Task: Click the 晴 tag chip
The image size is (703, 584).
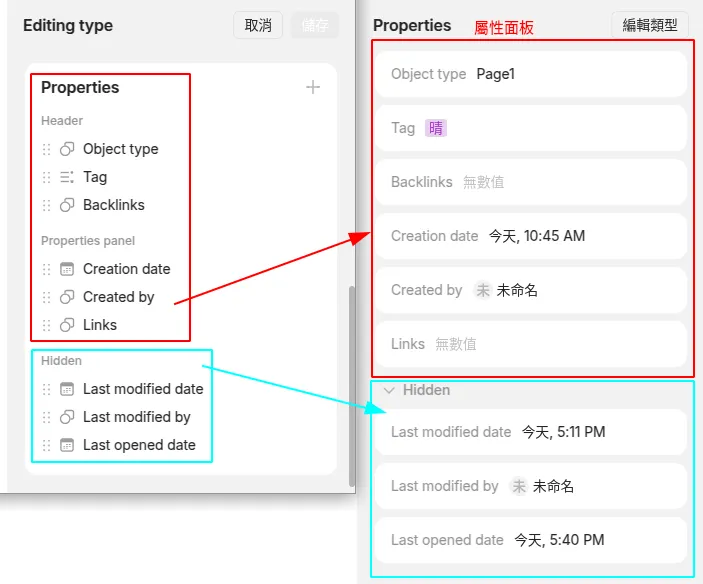Action: 435,128
